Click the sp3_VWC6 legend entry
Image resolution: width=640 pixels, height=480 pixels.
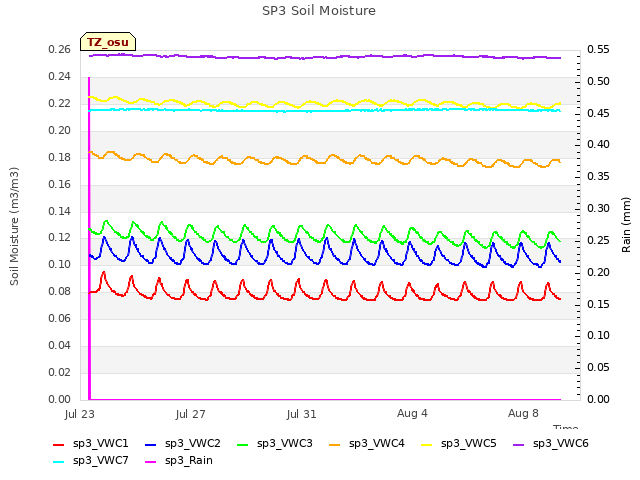[x=551, y=444]
